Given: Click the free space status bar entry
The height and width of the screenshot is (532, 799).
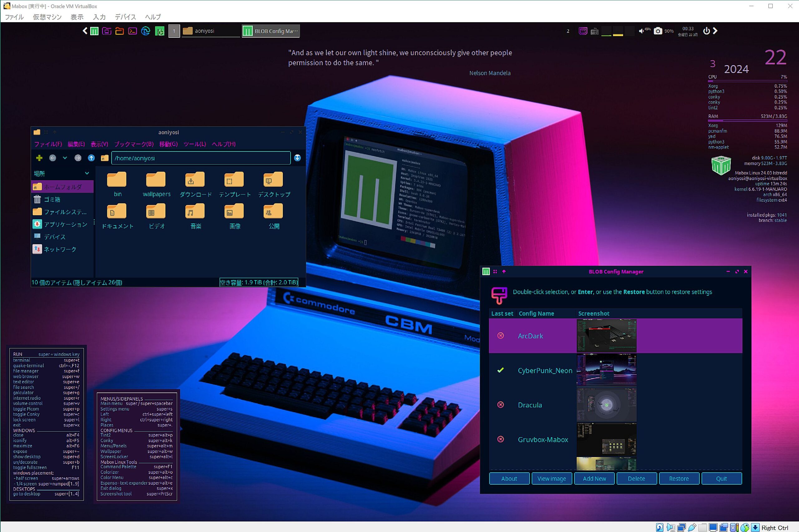Looking at the screenshot, I should click(258, 282).
